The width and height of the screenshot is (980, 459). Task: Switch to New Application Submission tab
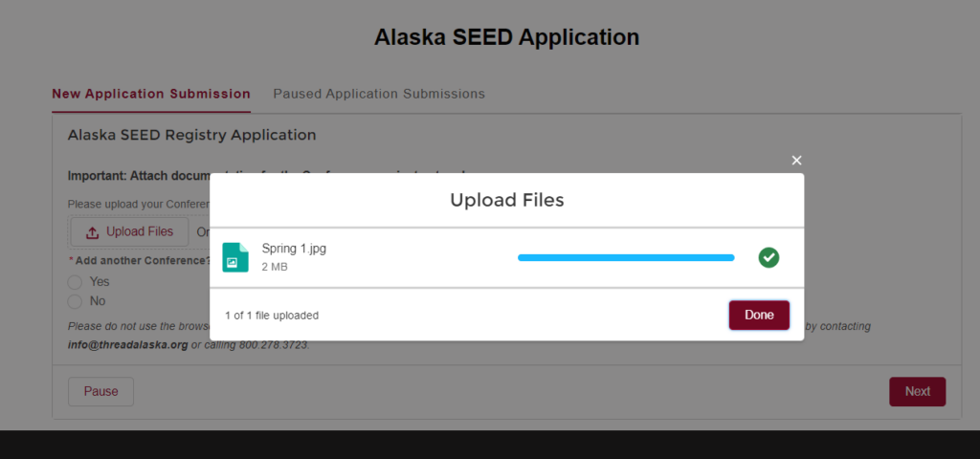151,94
